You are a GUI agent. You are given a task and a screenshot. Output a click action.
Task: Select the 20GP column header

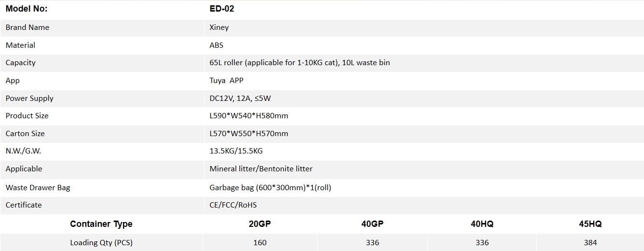click(x=260, y=224)
